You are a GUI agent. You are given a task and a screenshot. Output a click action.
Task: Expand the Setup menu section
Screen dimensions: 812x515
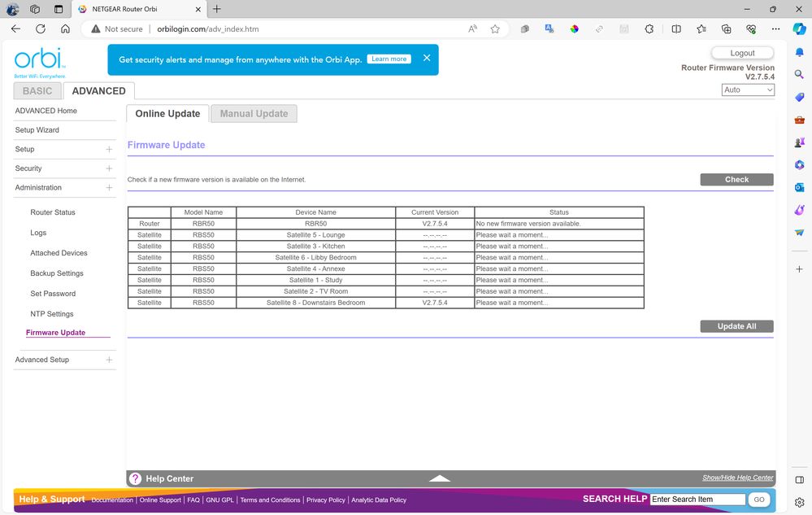tap(109, 149)
